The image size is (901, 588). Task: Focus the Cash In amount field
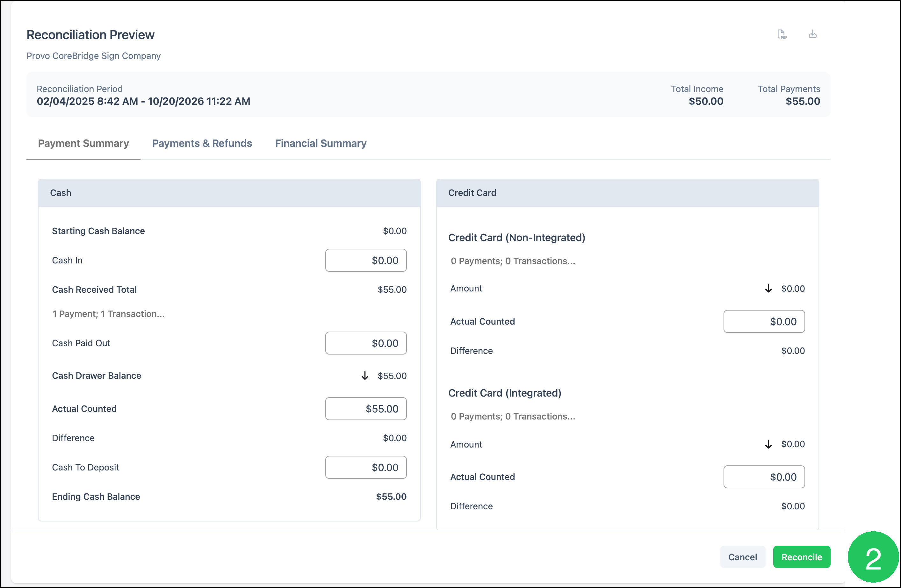click(366, 260)
